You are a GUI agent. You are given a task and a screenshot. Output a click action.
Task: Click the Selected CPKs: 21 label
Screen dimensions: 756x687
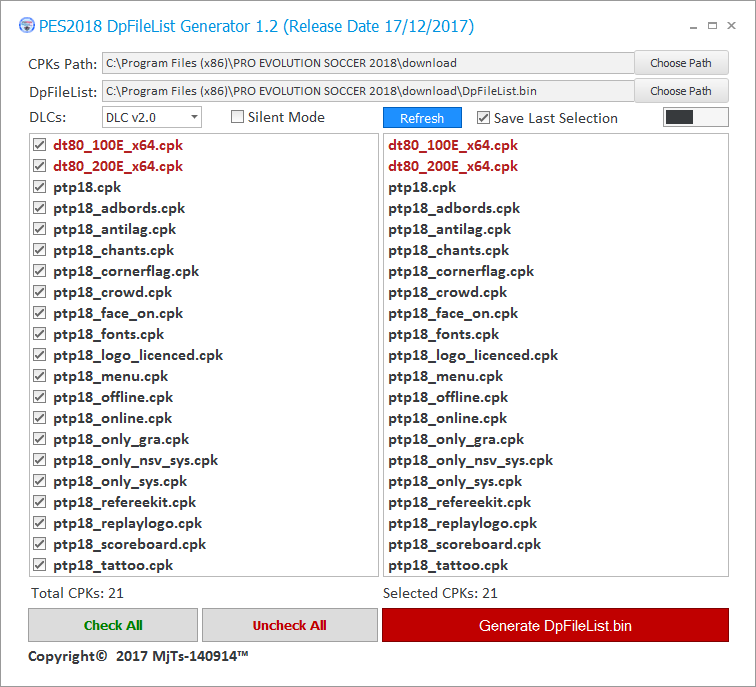click(x=440, y=593)
